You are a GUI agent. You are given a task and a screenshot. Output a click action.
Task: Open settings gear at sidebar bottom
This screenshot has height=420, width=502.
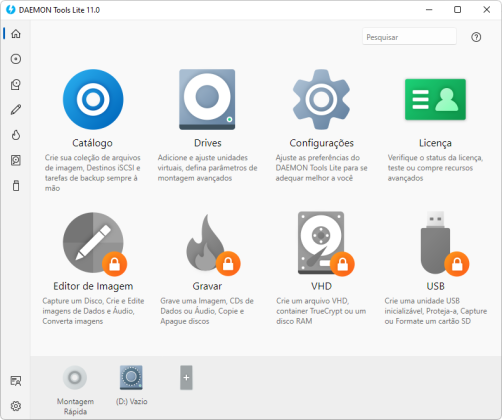tap(16, 406)
